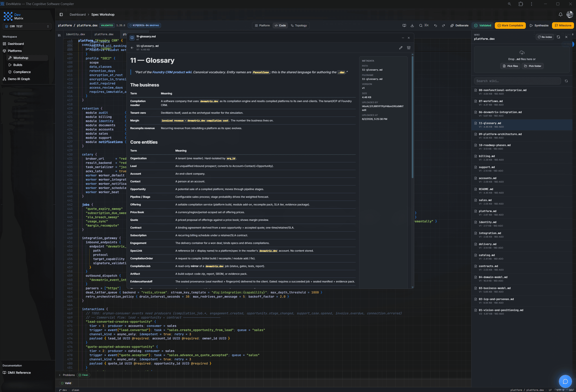Minimize the 11-glossary.md viewer panel

[403, 38]
